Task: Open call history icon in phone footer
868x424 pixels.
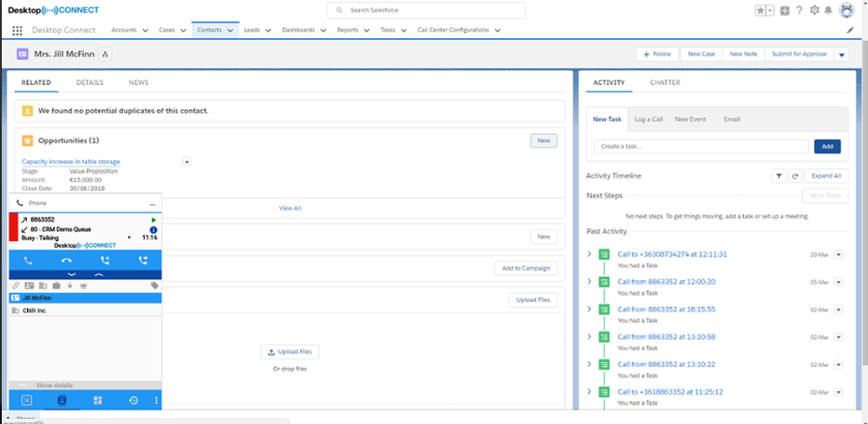Action: click(134, 401)
